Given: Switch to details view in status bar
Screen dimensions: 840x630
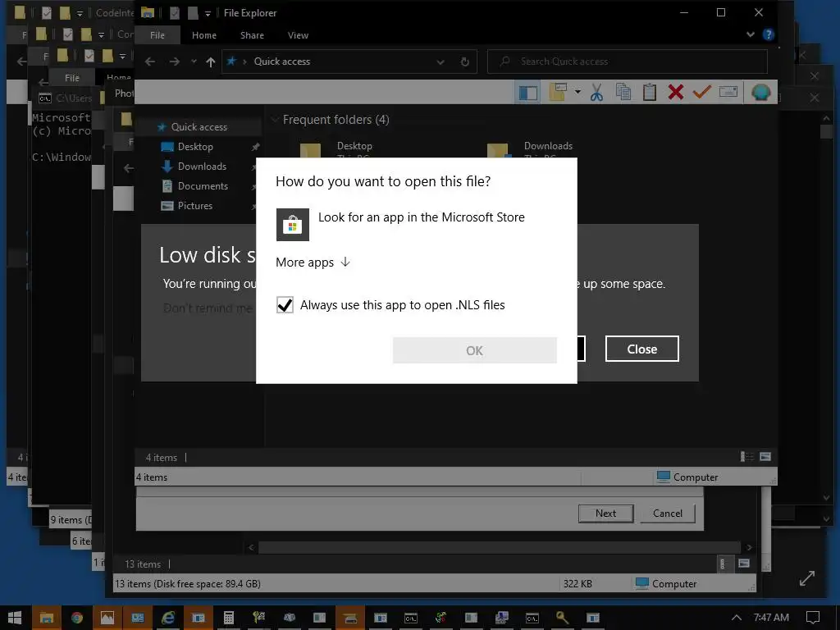Looking at the screenshot, I should [746, 456].
